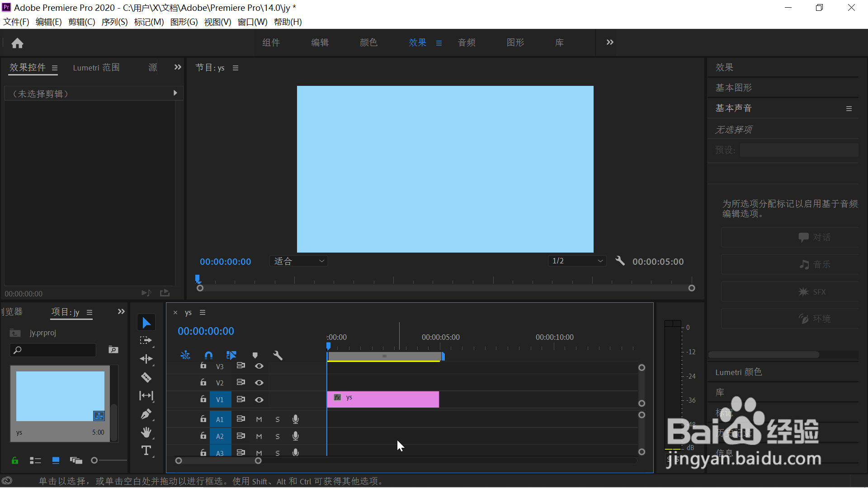Select the Ripple Edit tool

coord(146,359)
